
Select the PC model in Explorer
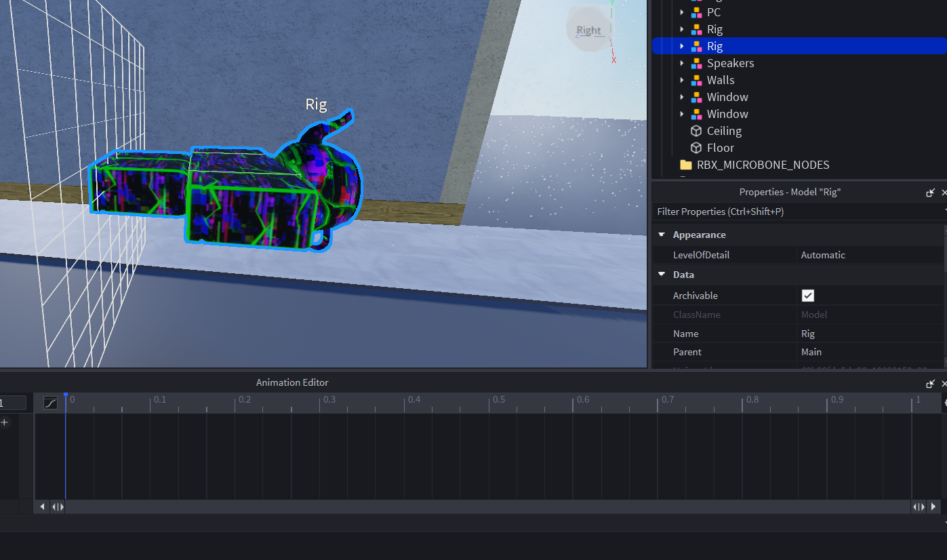(x=713, y=12)
